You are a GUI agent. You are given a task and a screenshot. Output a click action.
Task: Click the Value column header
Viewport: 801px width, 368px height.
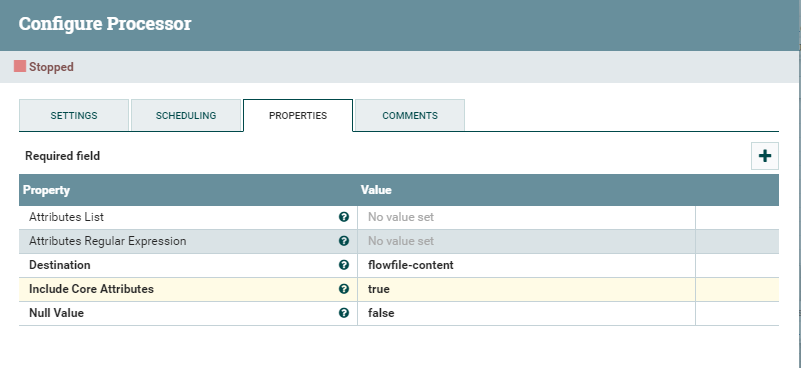click(x=376, y=190)
